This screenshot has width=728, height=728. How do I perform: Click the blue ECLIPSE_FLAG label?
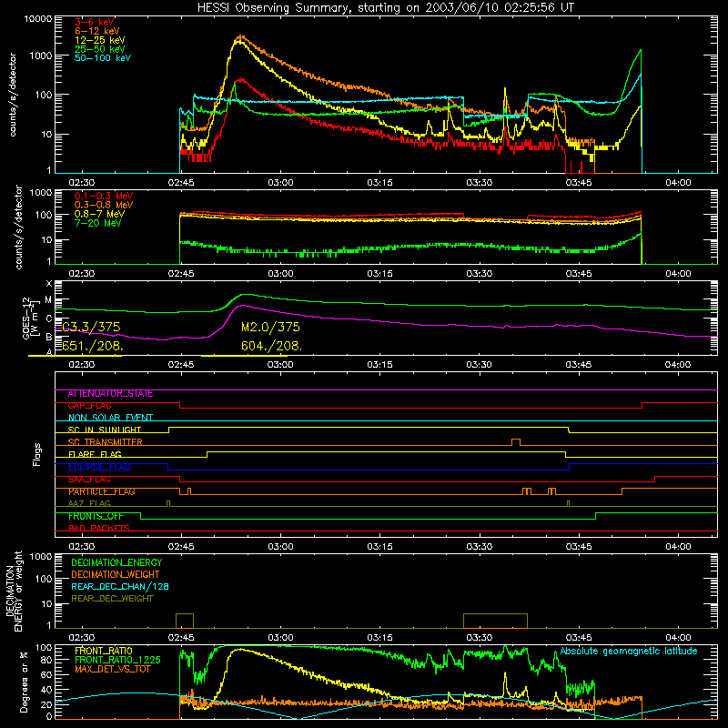[x=99, y=467]
